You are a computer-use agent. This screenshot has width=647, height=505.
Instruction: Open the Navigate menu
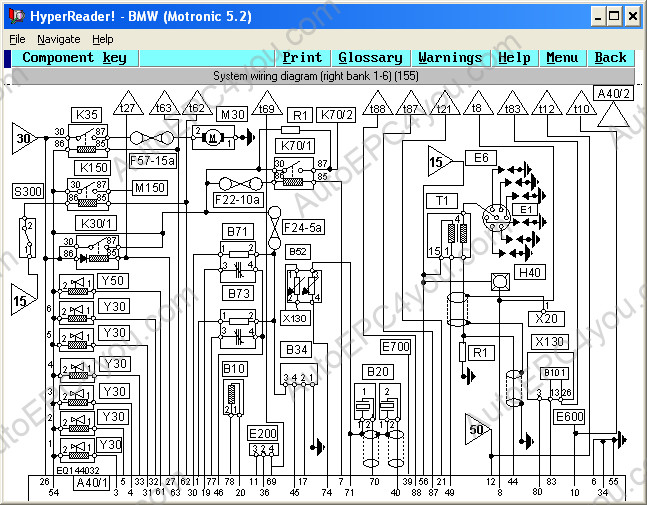point(58,39)
